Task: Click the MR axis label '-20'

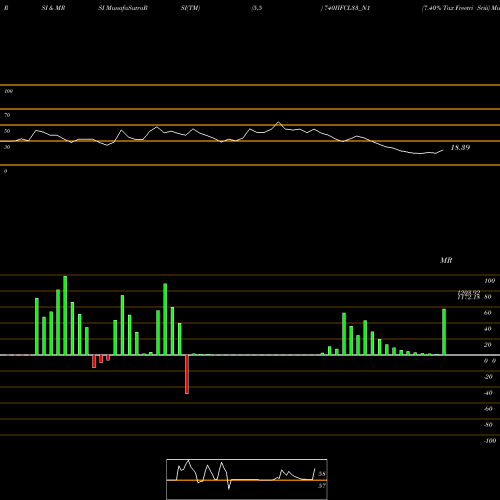Action: pyautogui.click(x=488, y=377)
